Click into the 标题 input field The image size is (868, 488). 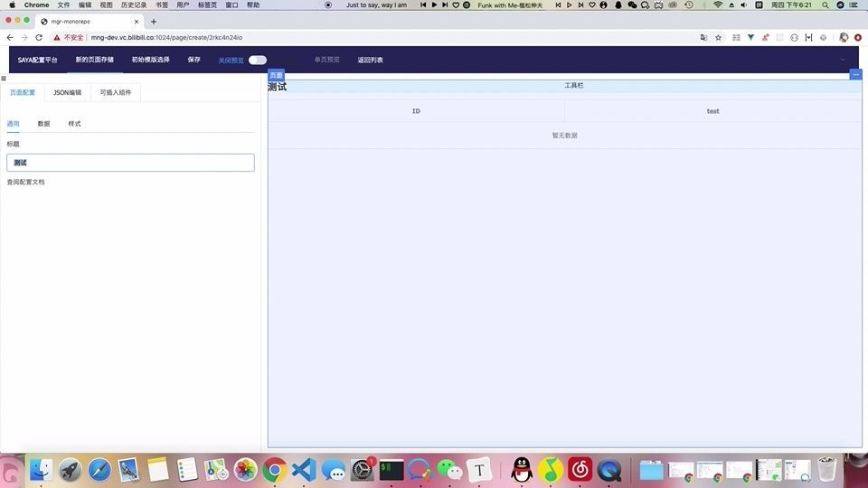[x=130, y=163]
